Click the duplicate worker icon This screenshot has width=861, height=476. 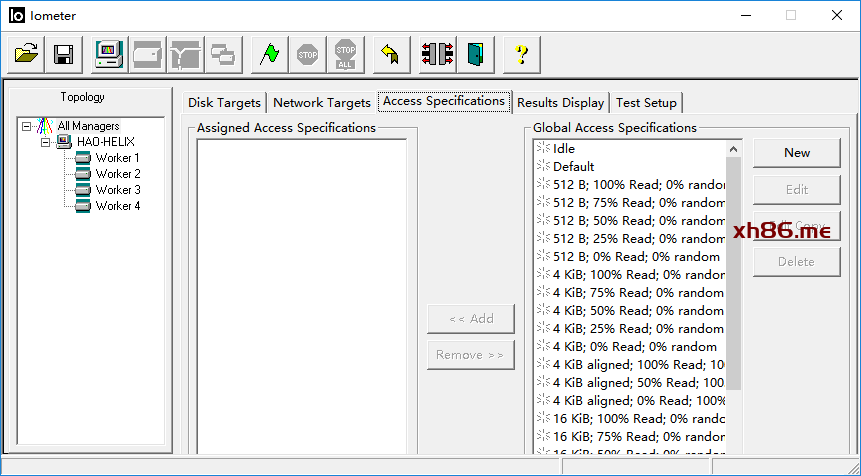[x=223, y=54]
